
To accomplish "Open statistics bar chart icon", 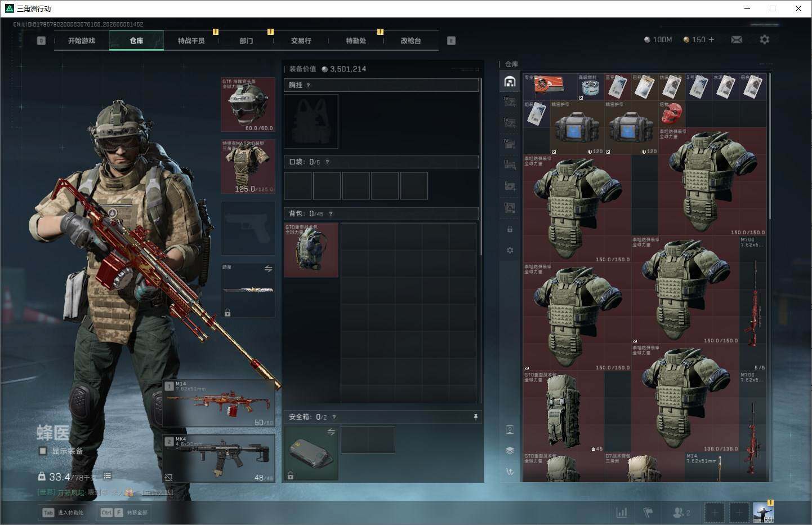I will point(622,513).
